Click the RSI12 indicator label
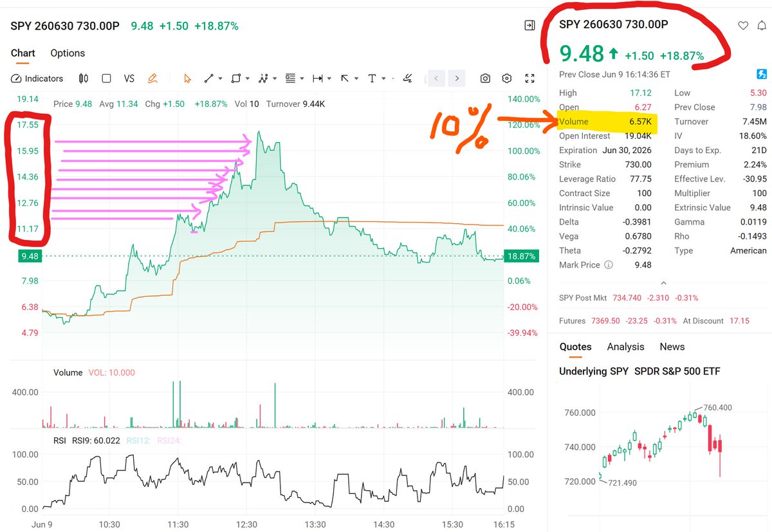The image size is (772, 532). [x=138, y=441]
